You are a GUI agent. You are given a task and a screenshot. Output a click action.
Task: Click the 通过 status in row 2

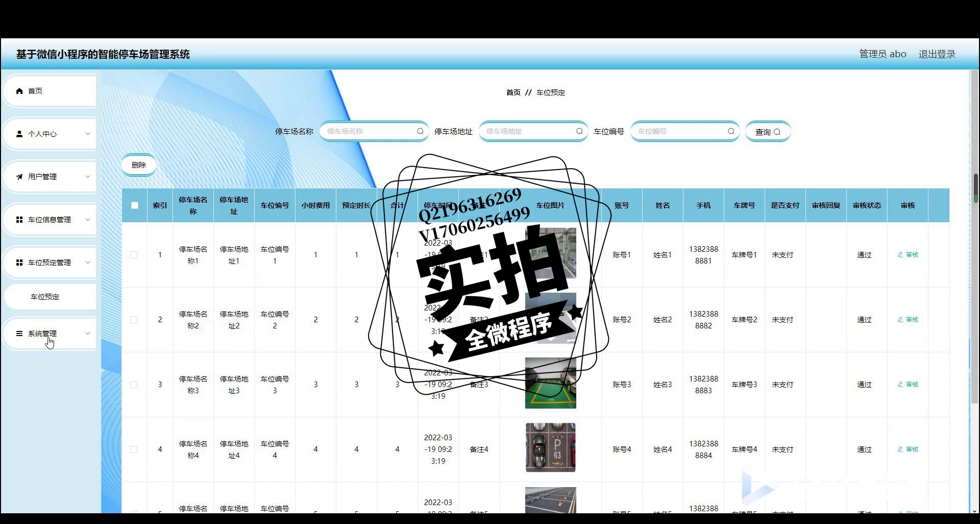coord(864,320)
